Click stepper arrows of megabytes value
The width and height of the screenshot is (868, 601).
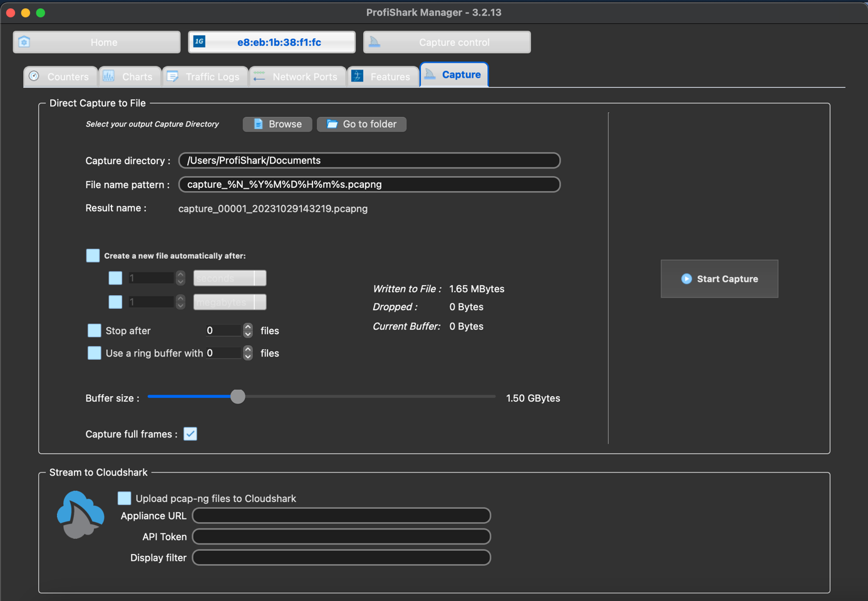point(180,302)
